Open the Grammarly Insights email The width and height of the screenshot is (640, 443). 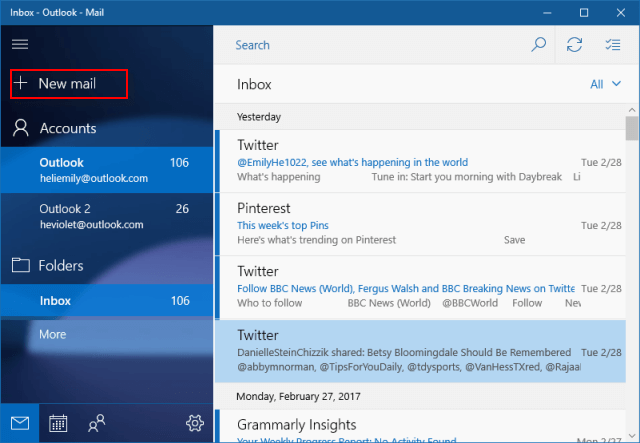[x=420, y=426]
